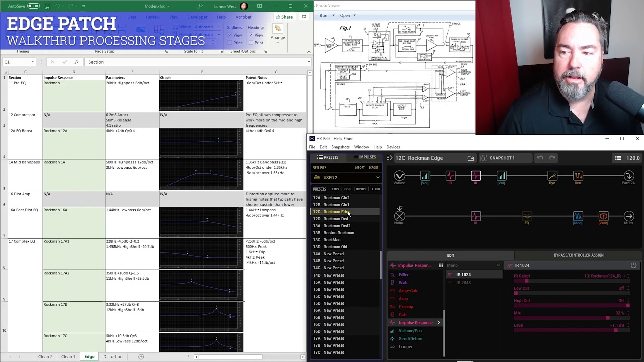The width and height of the screenshot is (644, 362).
Task: Click the model grid view icon
Action: point(441,265)
